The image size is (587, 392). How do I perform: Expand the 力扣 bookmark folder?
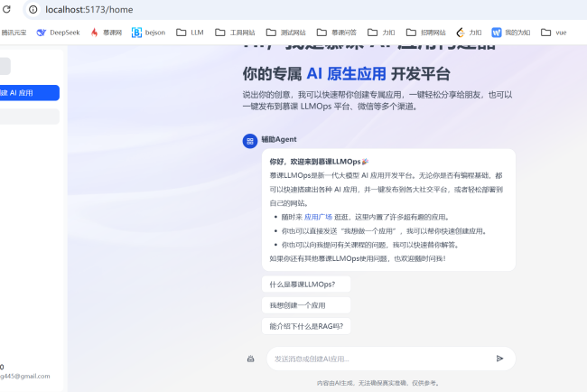(381, 33)
